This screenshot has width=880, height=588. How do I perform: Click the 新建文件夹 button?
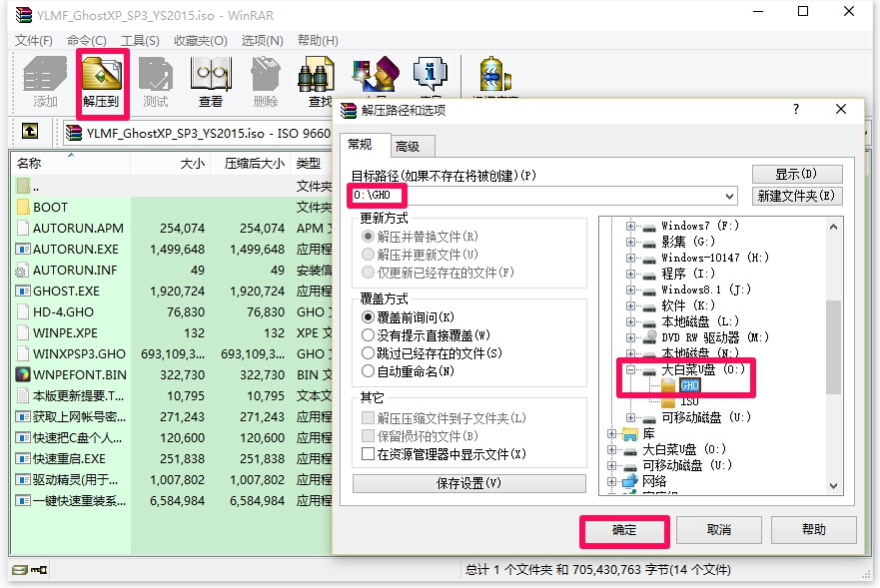800,195
